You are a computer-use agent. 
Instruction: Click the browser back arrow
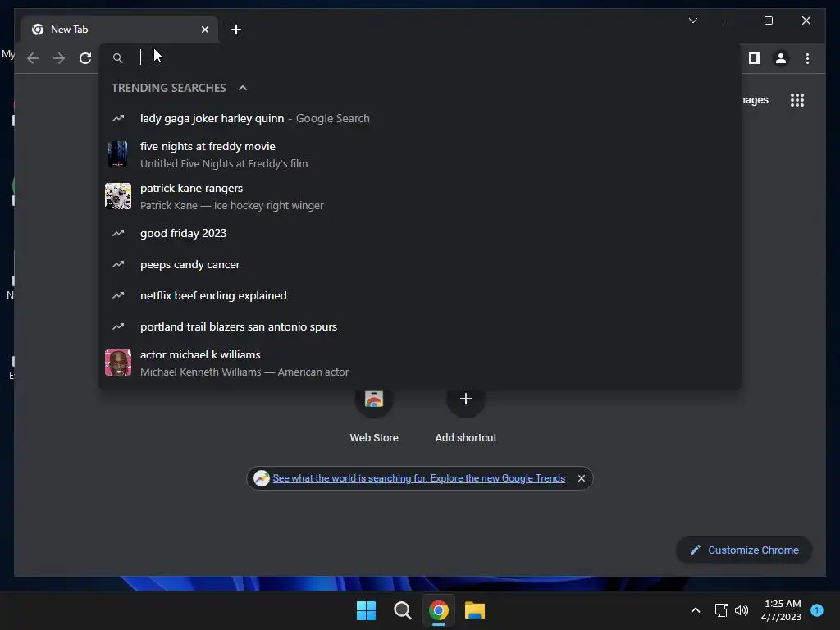33,58
